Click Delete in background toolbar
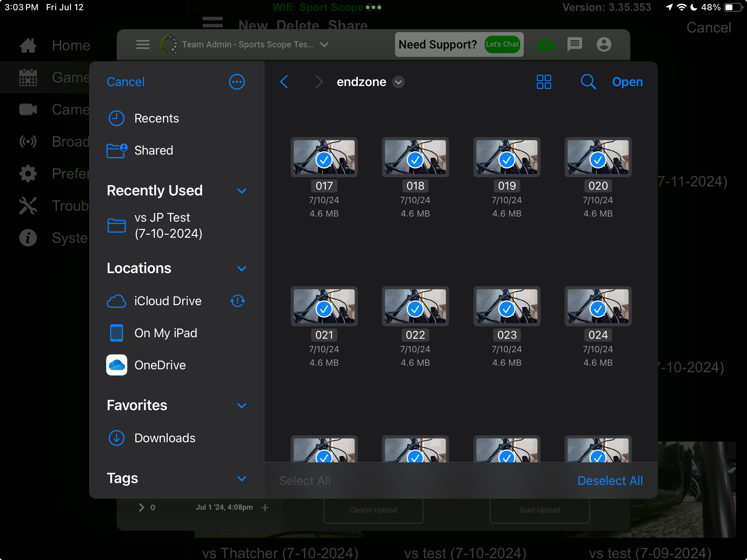747x560 pixels. tap(298, 25)
